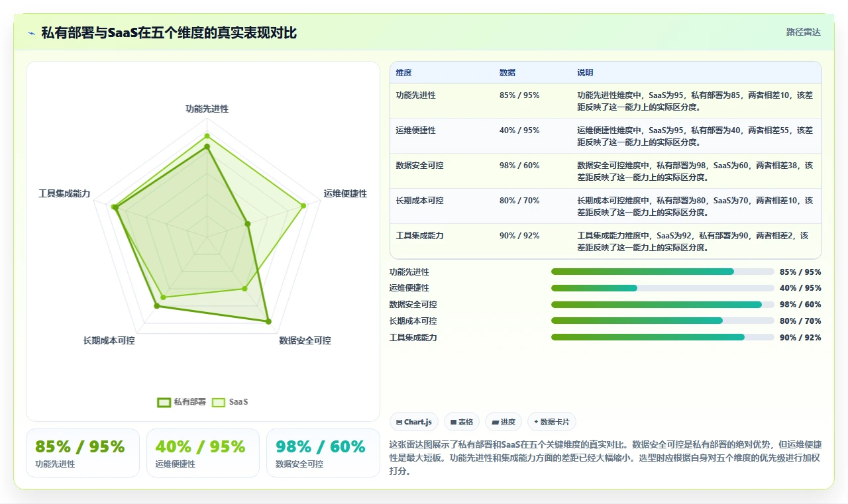This screenshot has width=848, height=504.
Task: Click the 90% / 92% value beside 工具集成能力 bar
Action: click(800, 338)
